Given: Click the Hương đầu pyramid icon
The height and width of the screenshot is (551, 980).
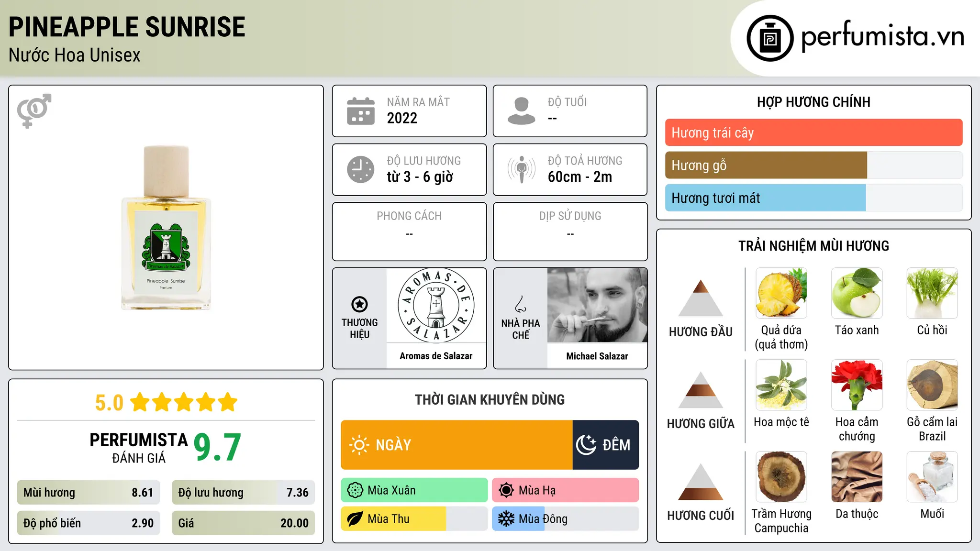Looking at the screenshot, I should coord(701,298).
